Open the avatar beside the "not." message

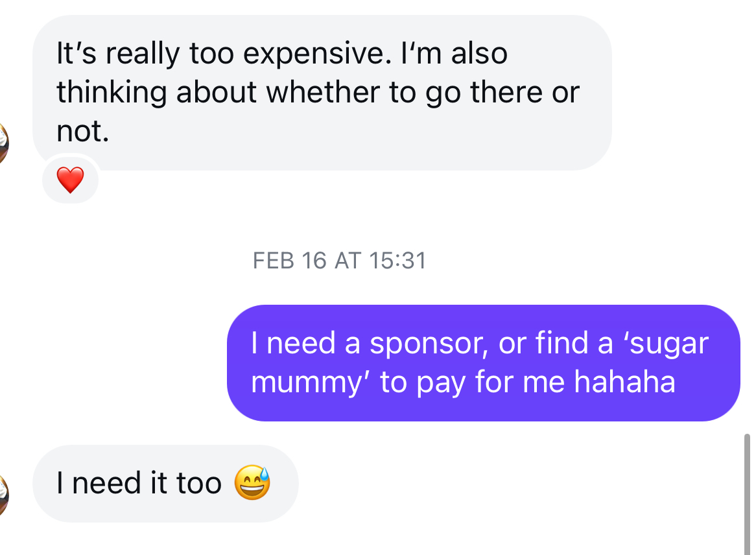click(3, 141)
